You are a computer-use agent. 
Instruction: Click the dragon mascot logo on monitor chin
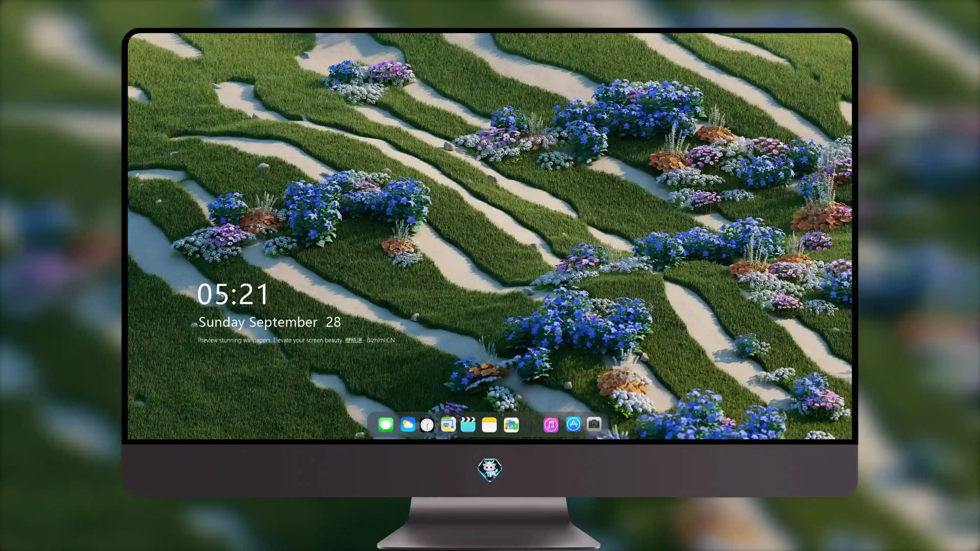click(x=490, y=470)
